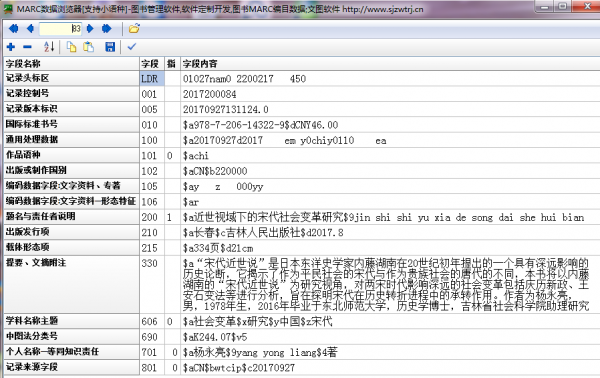
Task: Add a new field with plus icon
Action: pyautogui.click(x=11, y=47)
